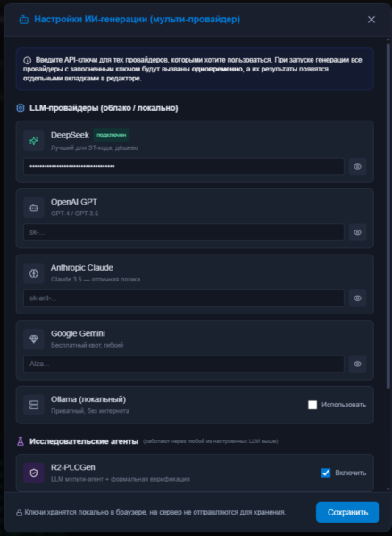Image resolution: width=392 pixels, height=536 pixels.
Task: Click the Сохранить button
Action: point(347,512)
